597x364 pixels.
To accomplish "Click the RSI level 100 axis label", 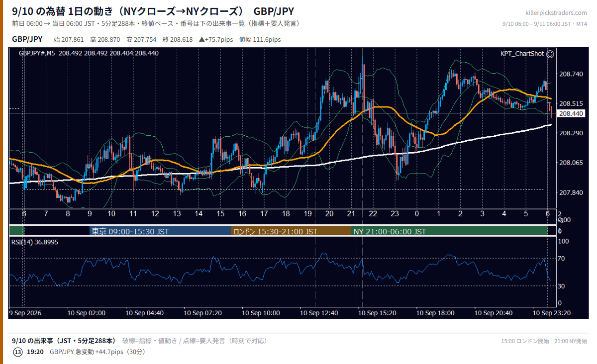I will pyautogui.click(x=564, y=241).
